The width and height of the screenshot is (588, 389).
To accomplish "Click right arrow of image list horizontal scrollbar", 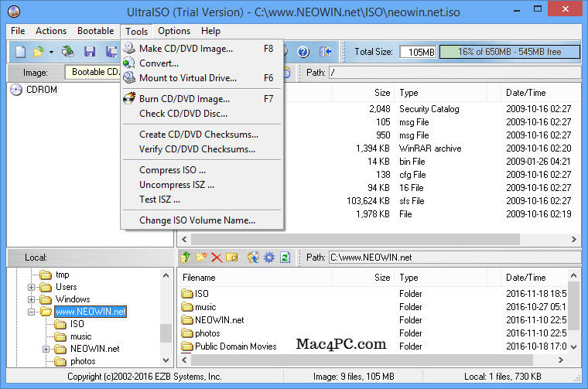I will [574, 239].
